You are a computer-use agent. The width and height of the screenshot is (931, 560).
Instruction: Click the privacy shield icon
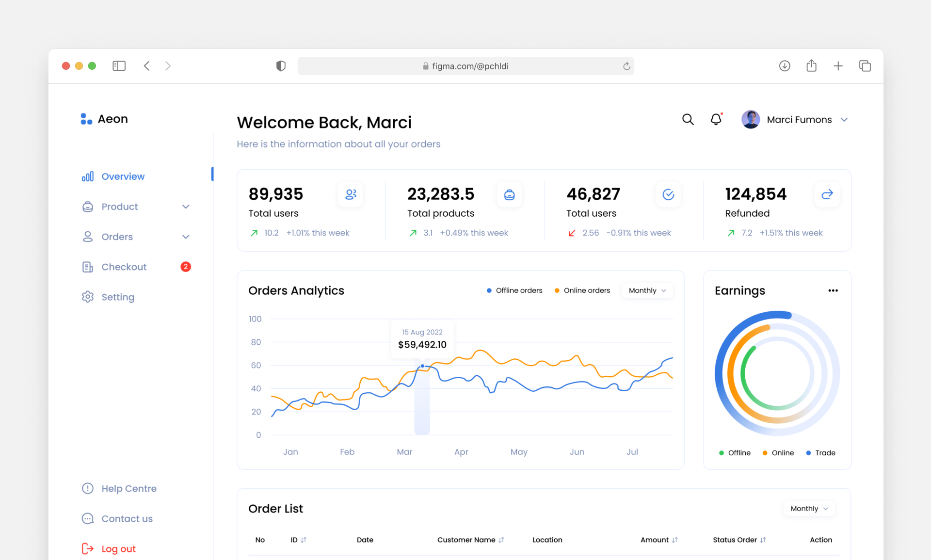[281, 66]
